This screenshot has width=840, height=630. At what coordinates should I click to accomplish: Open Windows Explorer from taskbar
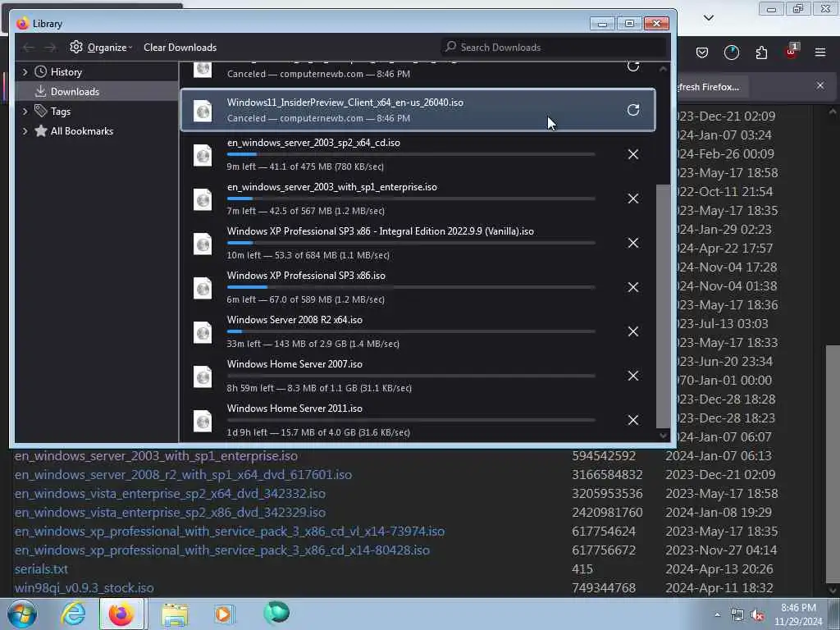(x=175, y=614)
